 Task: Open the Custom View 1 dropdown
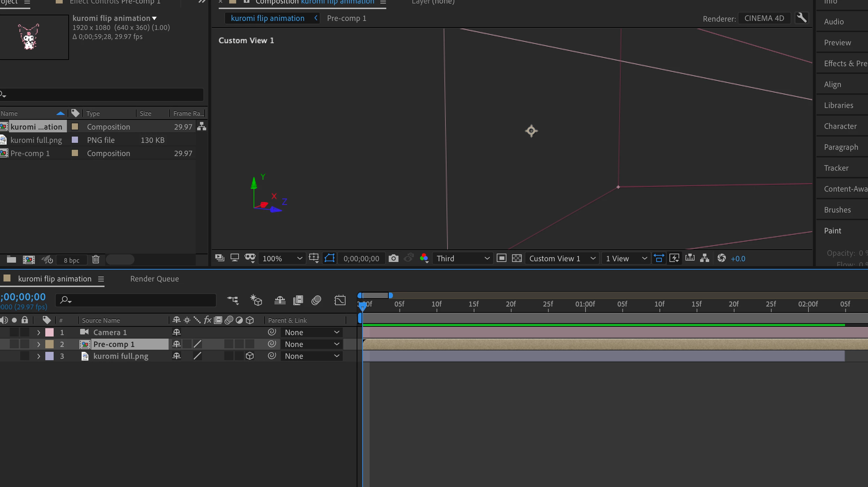(x=562, y=258)
